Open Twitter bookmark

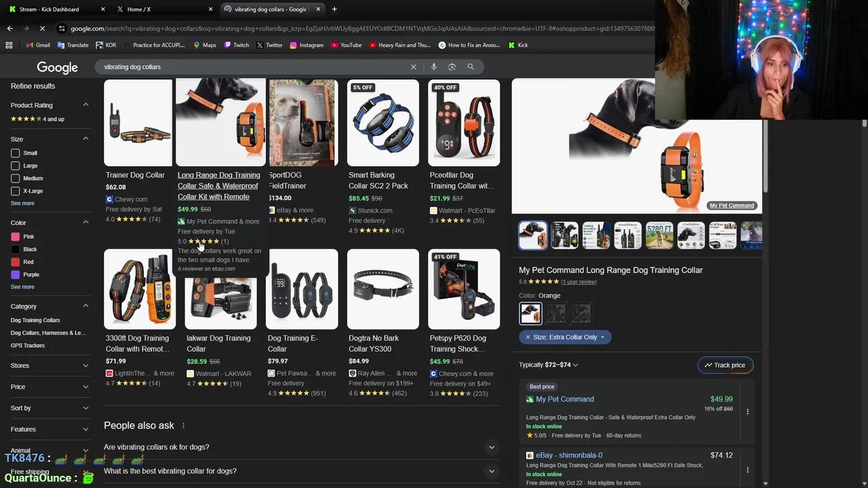click(270, 45)
